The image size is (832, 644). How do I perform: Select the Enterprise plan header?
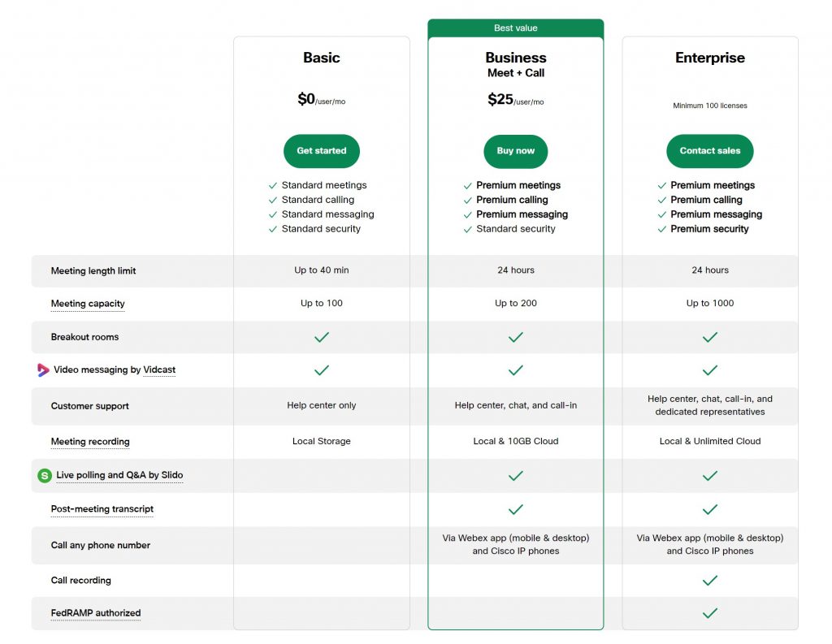709,58
